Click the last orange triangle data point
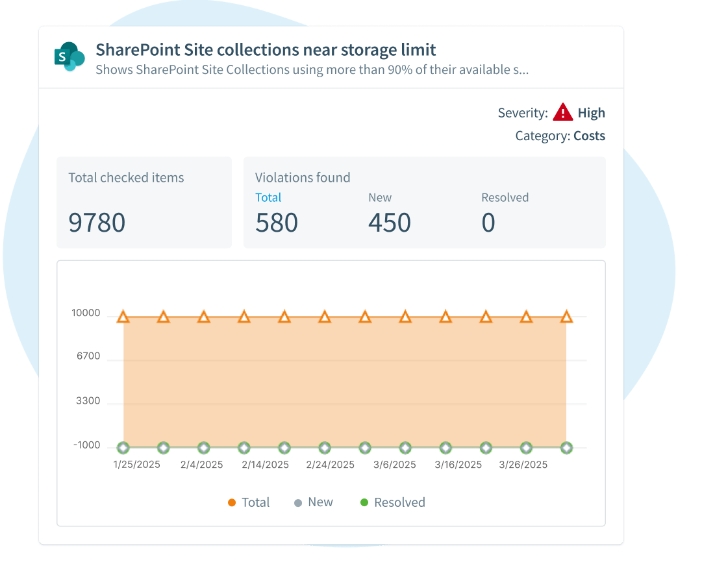The height and width of the screenshot is (588, 715). (566, 317)
